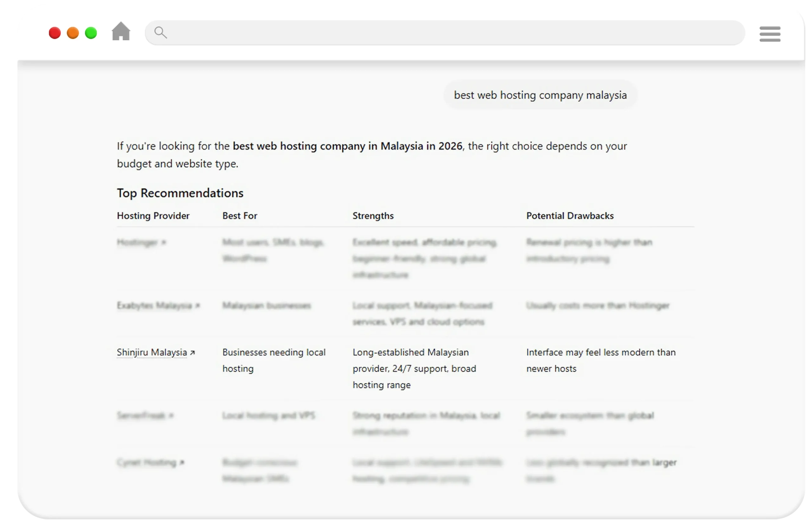This screenshot has width=812, height=524.
Task: Click the 'Potential Drawbacks' column header
Action: (x=570, y=216)
